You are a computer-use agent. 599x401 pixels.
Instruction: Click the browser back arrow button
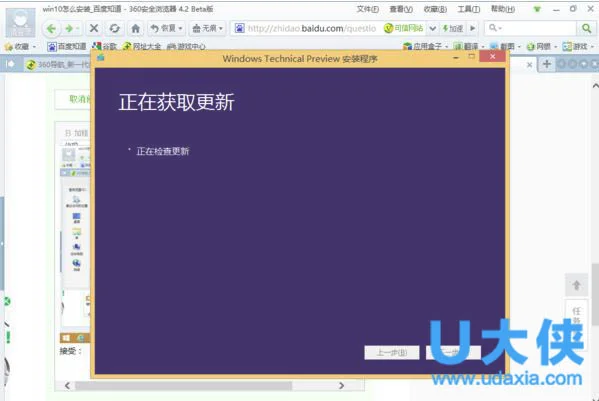(51, 28)
